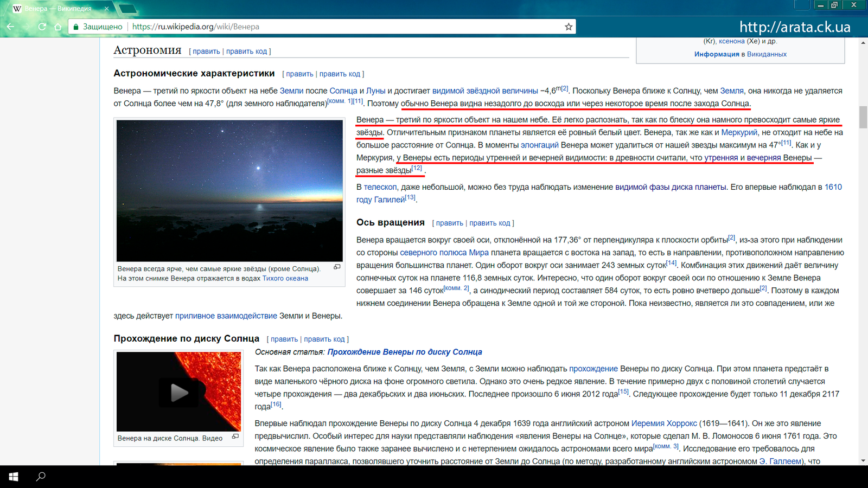868x488 pixels.
Task: Open footnote reference [14]
Action: click(671, 263)
